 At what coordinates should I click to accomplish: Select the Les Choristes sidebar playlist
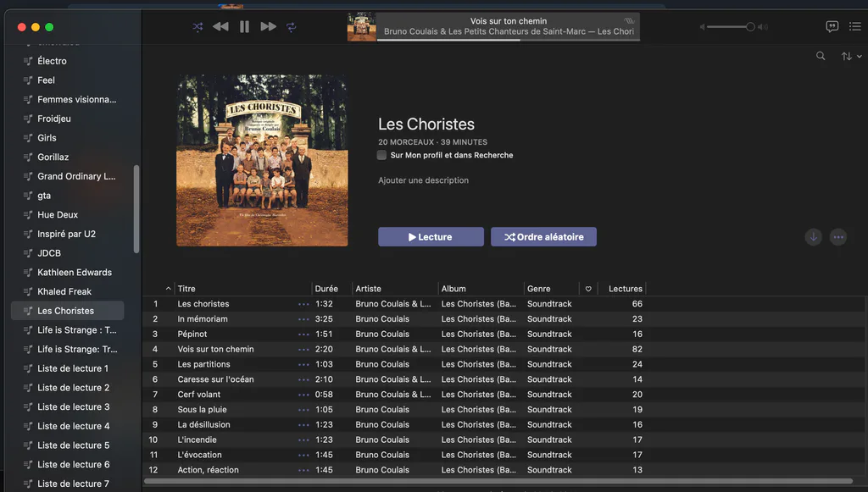[x=68, y=311]
